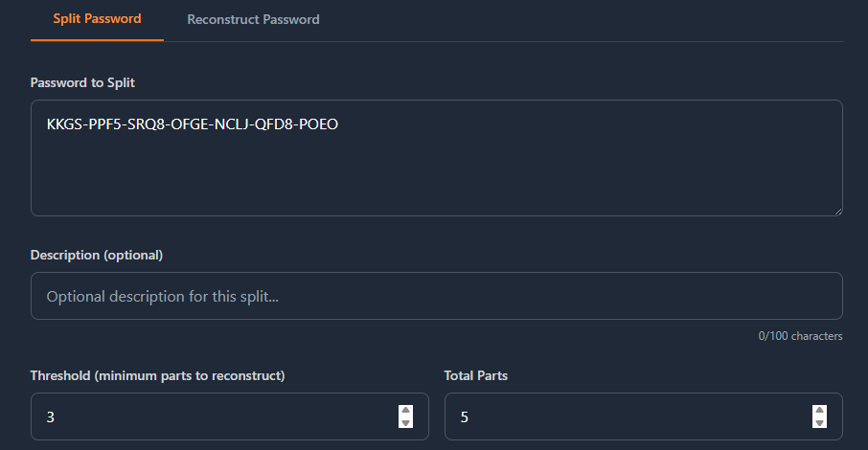Viewport: 868px width, 450px height.
Task: Select the Split Password tab
Action: click(x=97, y=19)
